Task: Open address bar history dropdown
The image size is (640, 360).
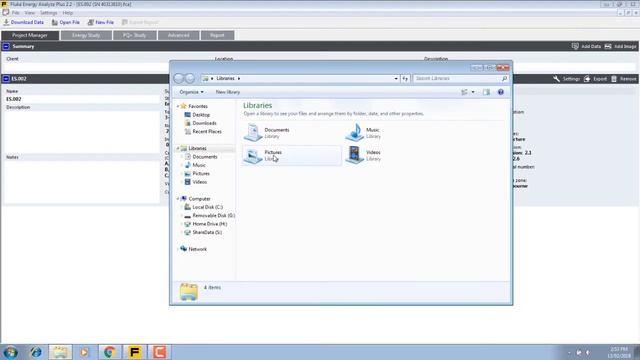Action: [396, 78]
